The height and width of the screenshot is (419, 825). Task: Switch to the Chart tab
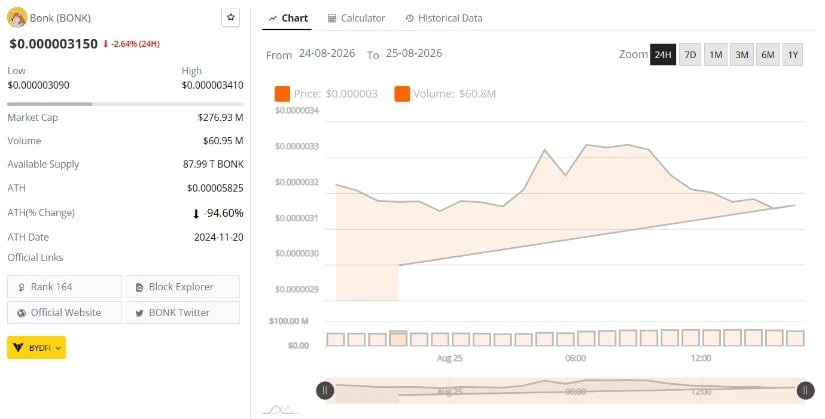(x=287, y=18)
